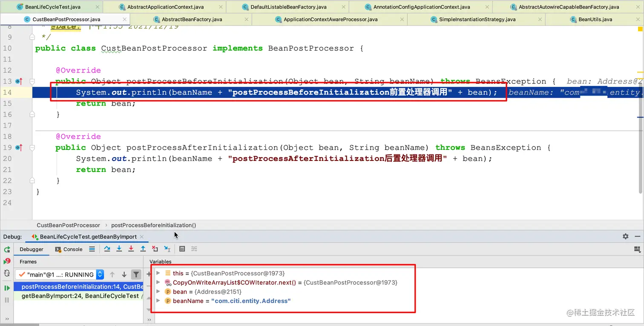Click implements-method gutter icon on line 19

(x=19, y=147)
